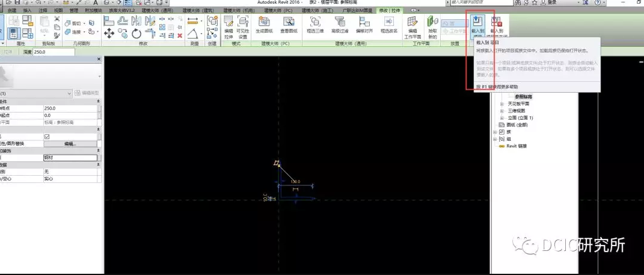Open the 创建 ribbon tab
Image resolution: width=644 pixels, height=275 pixels.
12,10
